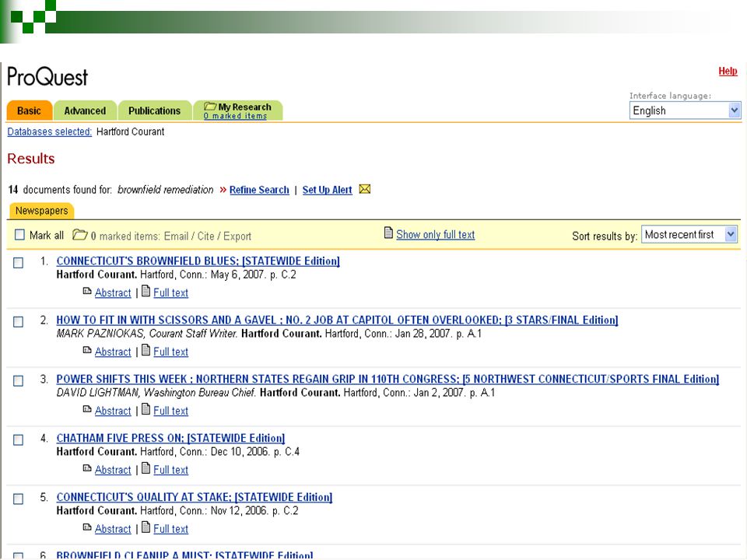The image size is (747, 560).
Task: Click Abstract link for result 5
Action: coord(113,529)
